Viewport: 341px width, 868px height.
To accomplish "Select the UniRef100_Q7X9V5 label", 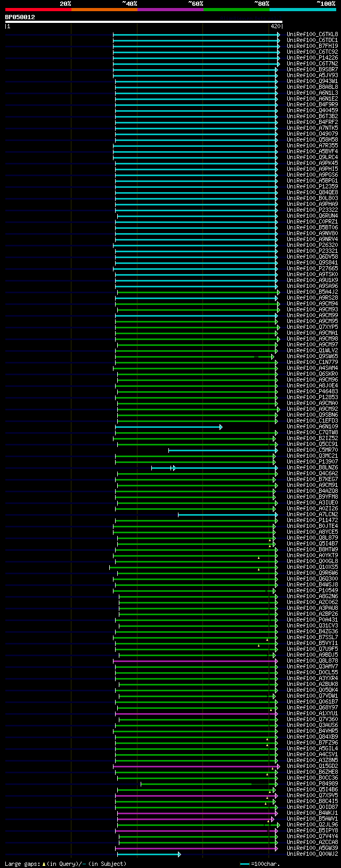I will pos(312,795).
